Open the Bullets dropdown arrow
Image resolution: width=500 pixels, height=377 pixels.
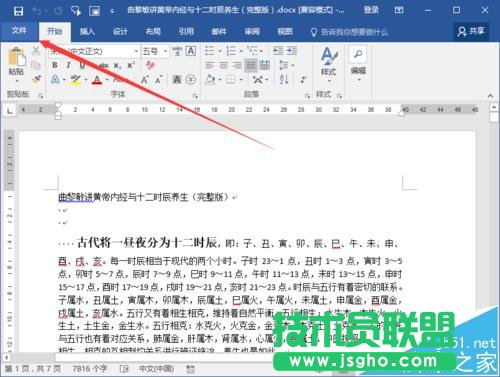point(220,51)
